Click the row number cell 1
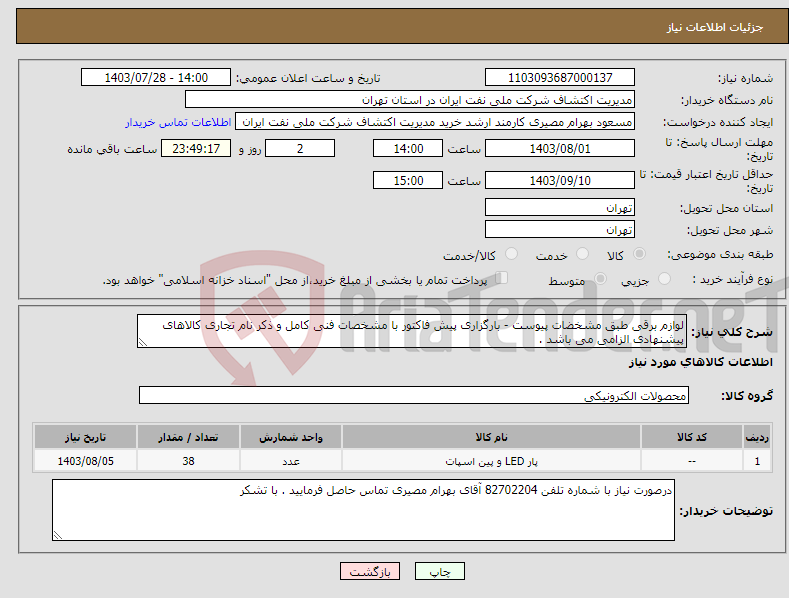The image size is (789, 598). click(x=757, y=461)
